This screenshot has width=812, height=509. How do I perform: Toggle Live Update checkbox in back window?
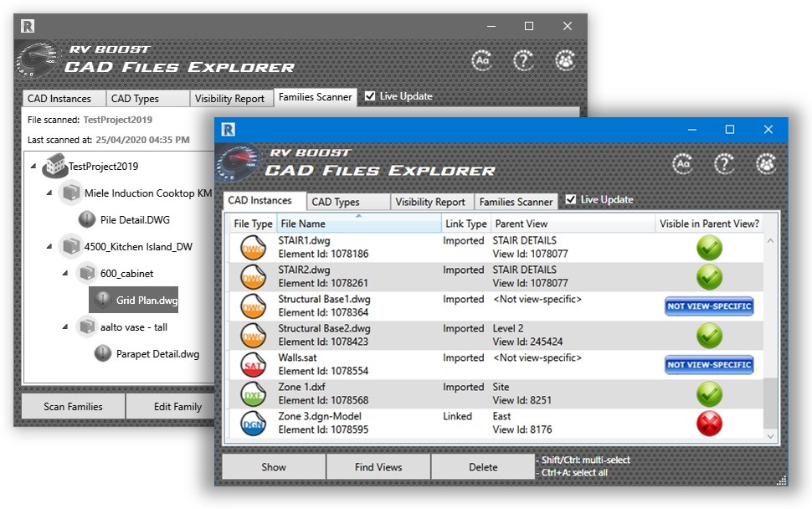point(370,95)
